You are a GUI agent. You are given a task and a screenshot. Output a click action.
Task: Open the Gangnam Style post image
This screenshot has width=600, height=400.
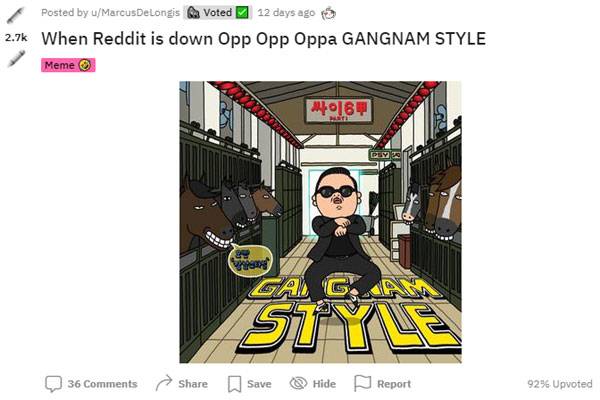pyautogui.click(x=320, y=222)
